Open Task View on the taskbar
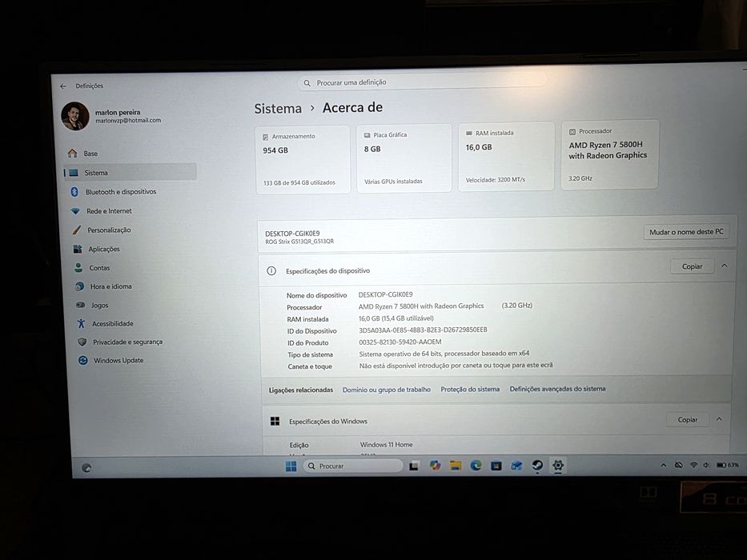The height and width of the screenshot is (560, 747). click(x=413, y=466)
